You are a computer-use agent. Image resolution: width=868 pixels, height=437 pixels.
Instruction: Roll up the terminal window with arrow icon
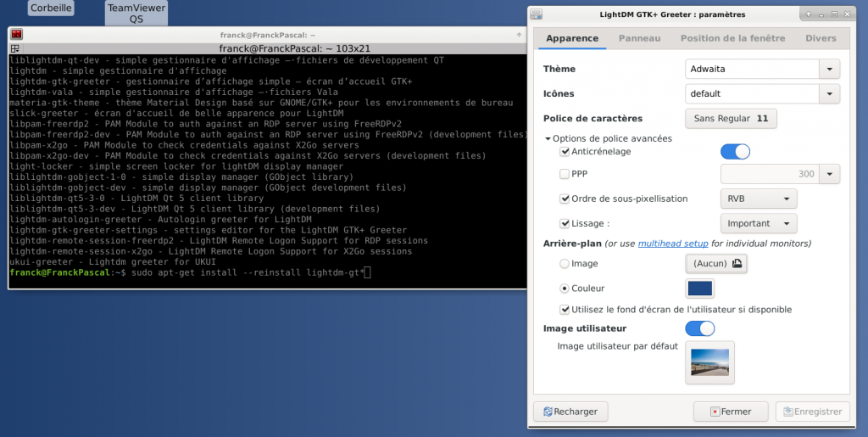pos(518,34)
